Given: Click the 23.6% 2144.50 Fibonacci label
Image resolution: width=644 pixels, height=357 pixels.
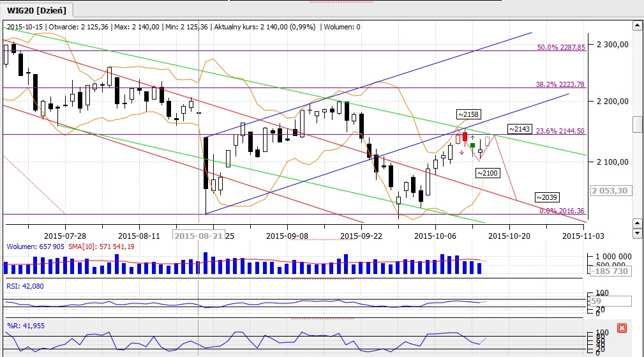Looking at the screenshot, I should (x=560, y=131).
